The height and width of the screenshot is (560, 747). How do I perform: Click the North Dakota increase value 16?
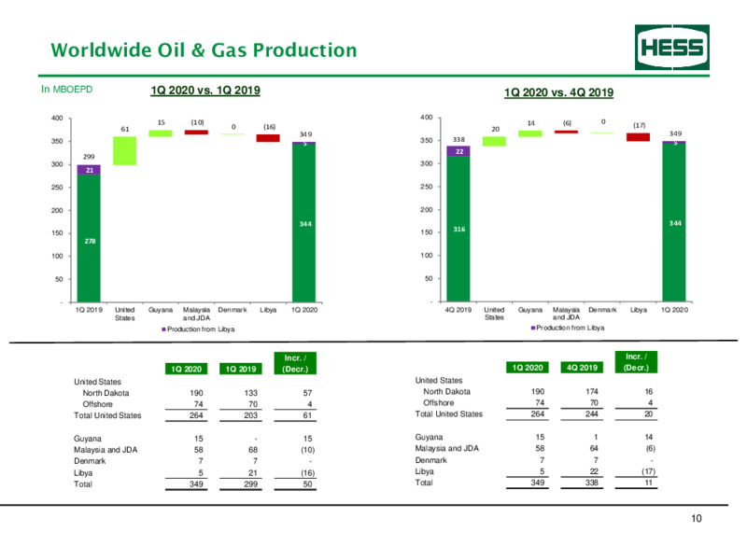(648, 391)
